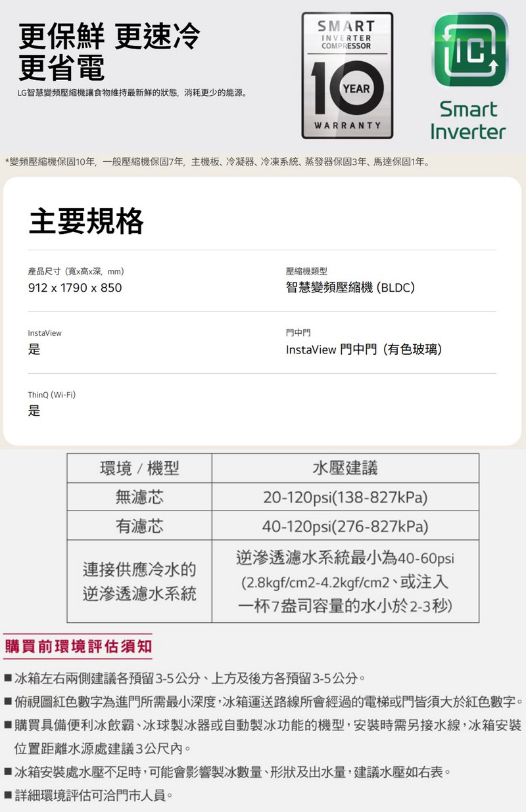Viewport: 526px width, 812px height.
Task: Click the LG智慧變頻壓縮機 description line
Action: [x=133, y=93]
